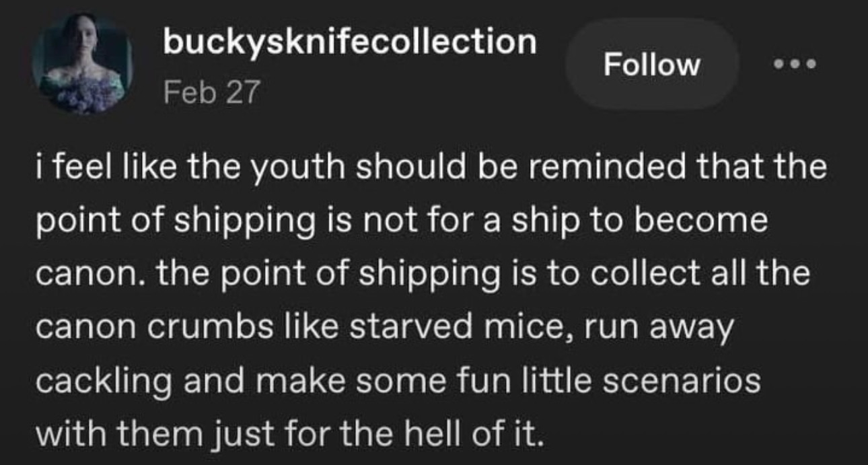Click the Feb 27 post date
This screenshot has height=465, width=868.
point(212,92)
